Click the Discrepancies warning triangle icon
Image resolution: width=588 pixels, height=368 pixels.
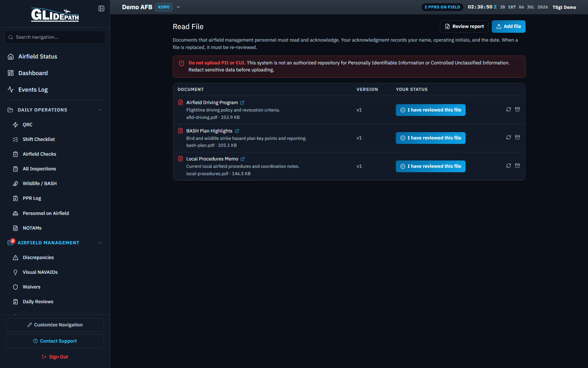(x=15, y=258)
